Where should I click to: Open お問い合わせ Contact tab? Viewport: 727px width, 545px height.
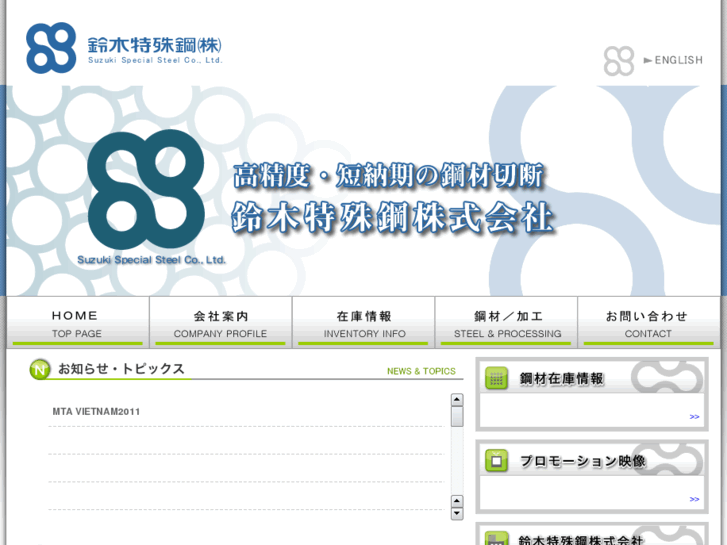(x=649, y=322)
